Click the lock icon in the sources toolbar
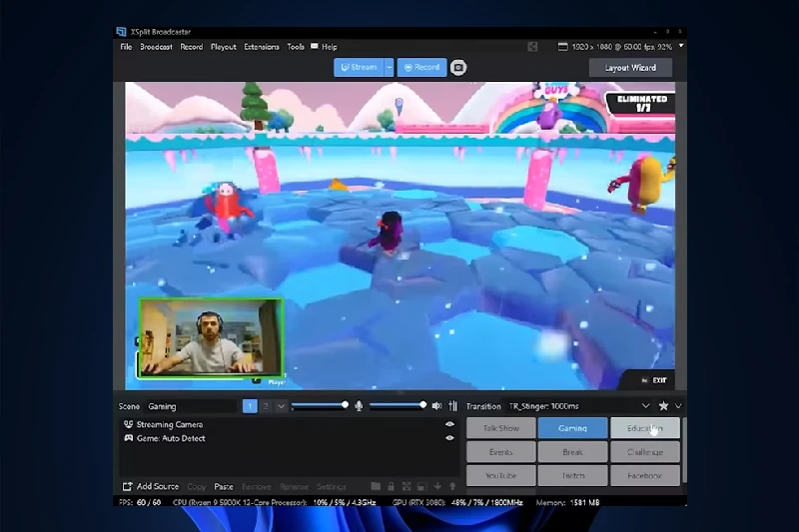Image resolution: width=799 pixels, height=532 pixels. (x=393, y=486)
